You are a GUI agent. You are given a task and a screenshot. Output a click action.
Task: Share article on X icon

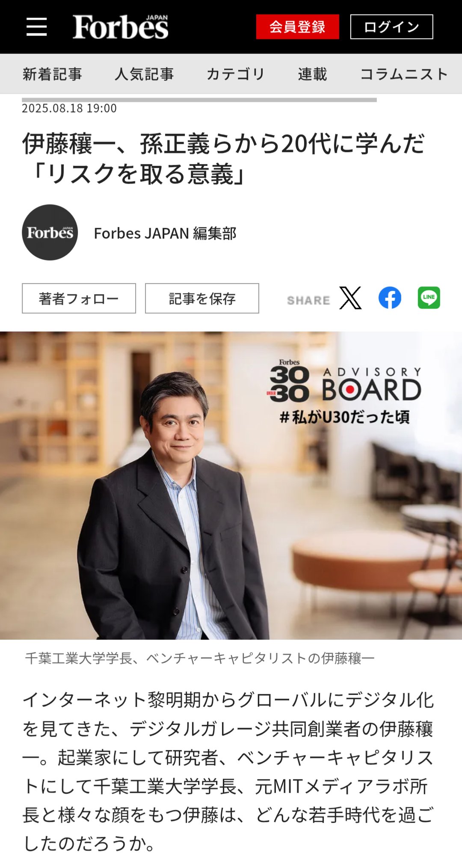[x=350, y=298]
